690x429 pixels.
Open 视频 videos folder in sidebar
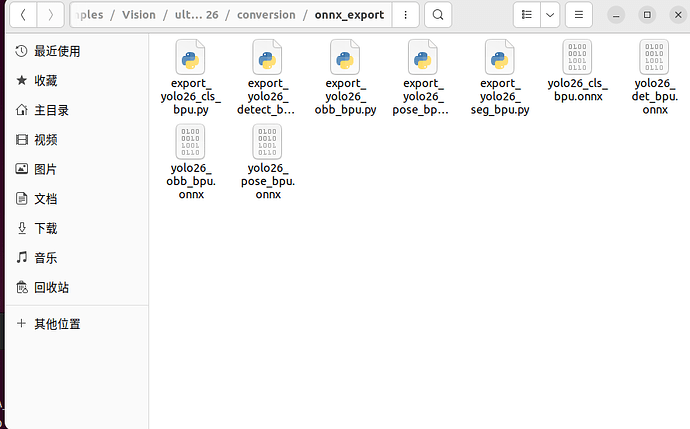(x=77, y=140)
